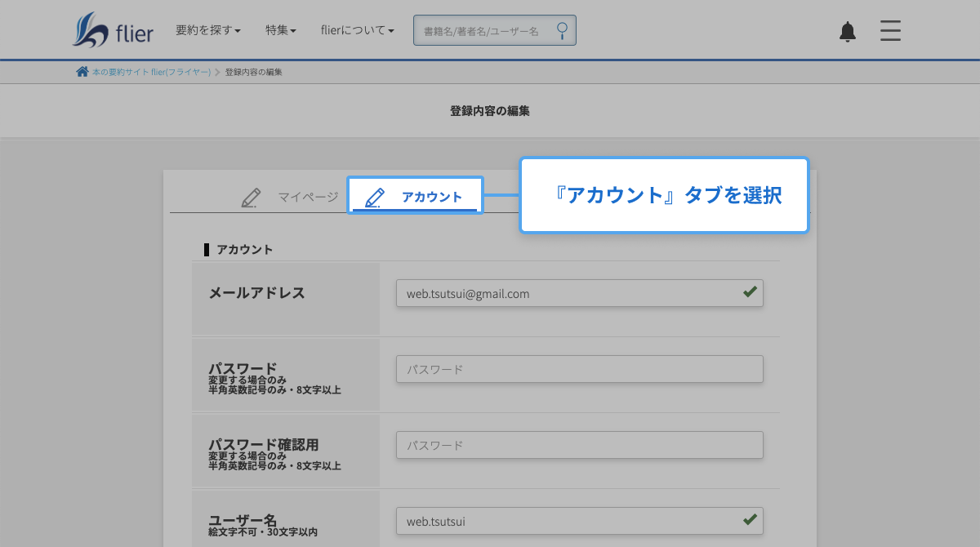
Task: Switch to the マイページ tab
Action: point(307,197)
